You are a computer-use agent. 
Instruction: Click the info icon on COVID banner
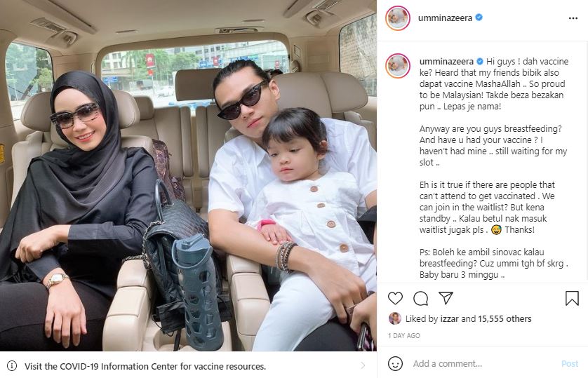coord(12,365)
